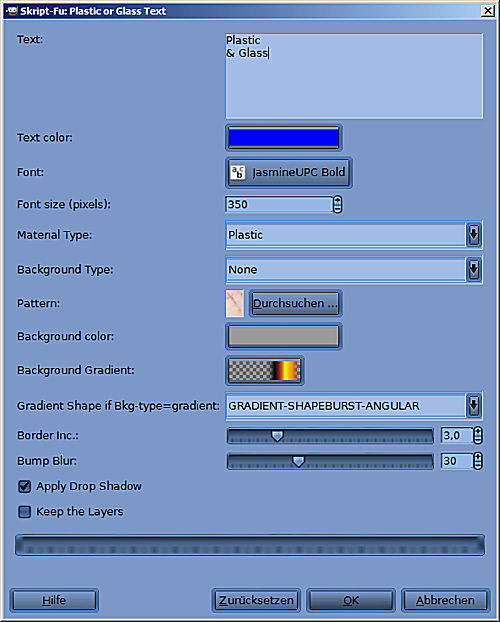This screenshot has width=500, height=622.
Task: Open the Background Gradient selector
Action: pyautogui.click(x=265, y=371)
